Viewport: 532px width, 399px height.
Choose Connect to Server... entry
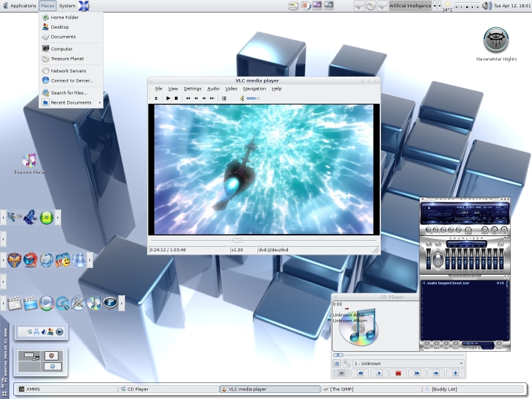(71, 80)
